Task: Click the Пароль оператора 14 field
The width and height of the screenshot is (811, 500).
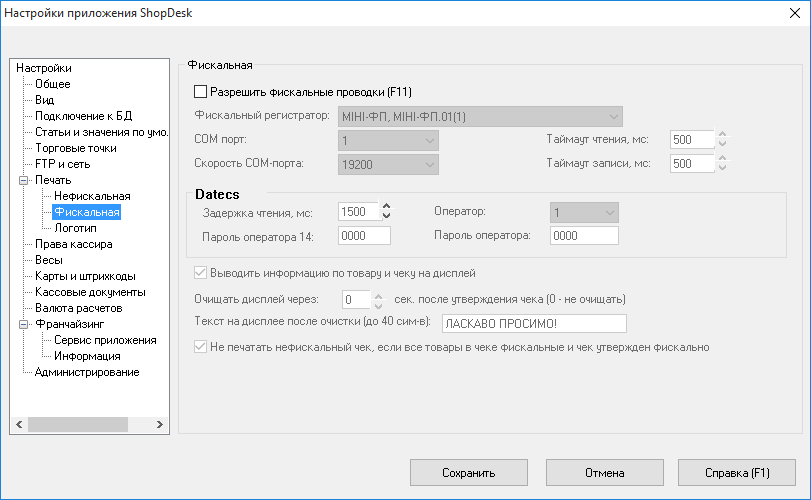Action: coord(364,236)
